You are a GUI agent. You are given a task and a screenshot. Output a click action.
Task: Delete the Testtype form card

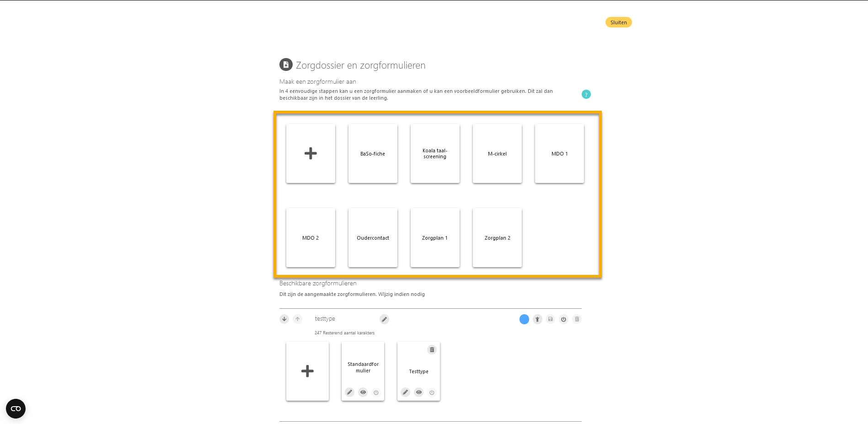[432, 350]
